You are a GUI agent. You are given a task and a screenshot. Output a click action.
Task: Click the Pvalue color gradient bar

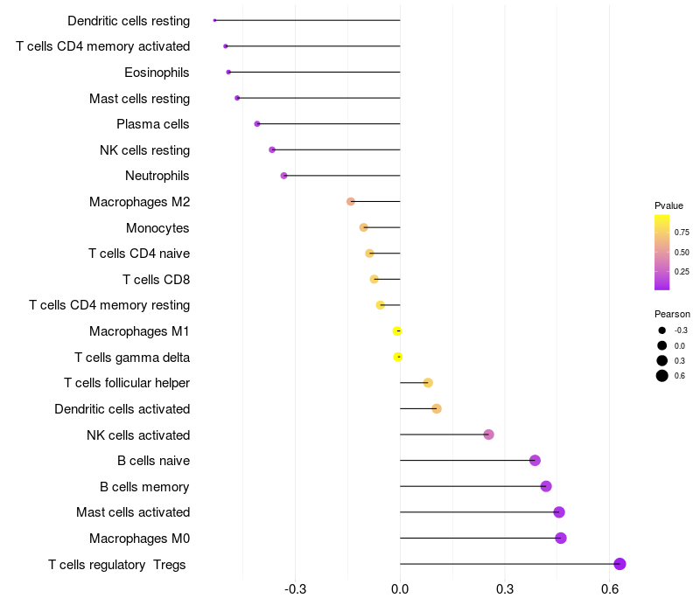coord(662,252)
